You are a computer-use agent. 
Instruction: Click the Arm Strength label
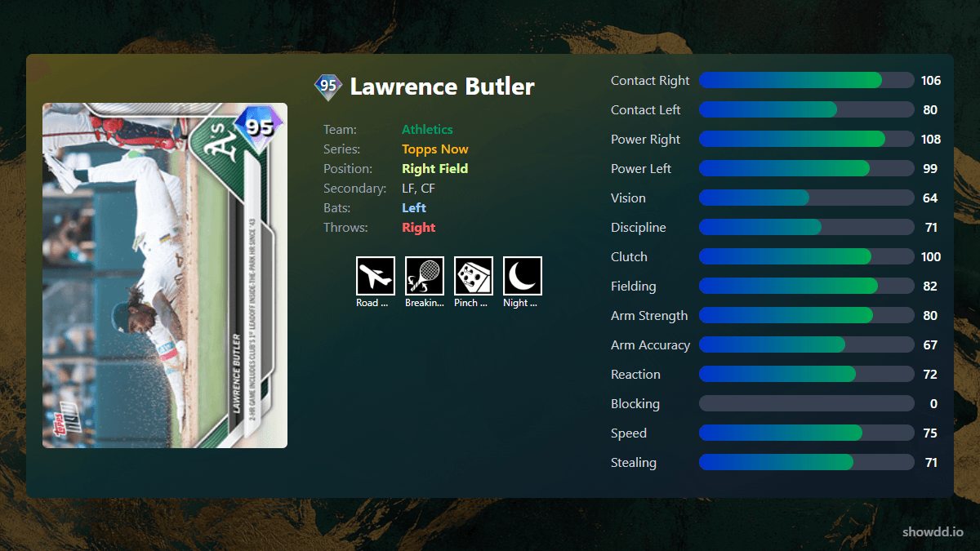649,315
